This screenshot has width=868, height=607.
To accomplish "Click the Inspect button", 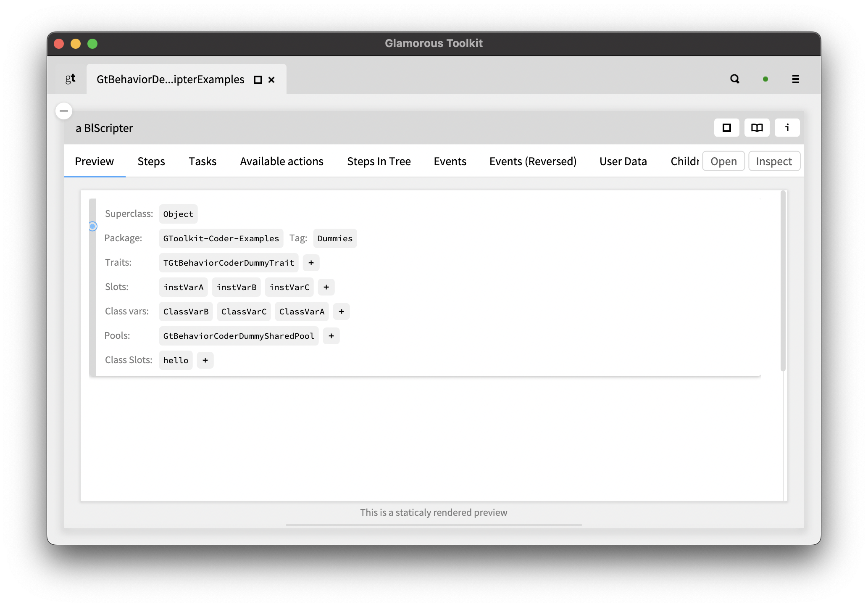I will tap(774, 161).
